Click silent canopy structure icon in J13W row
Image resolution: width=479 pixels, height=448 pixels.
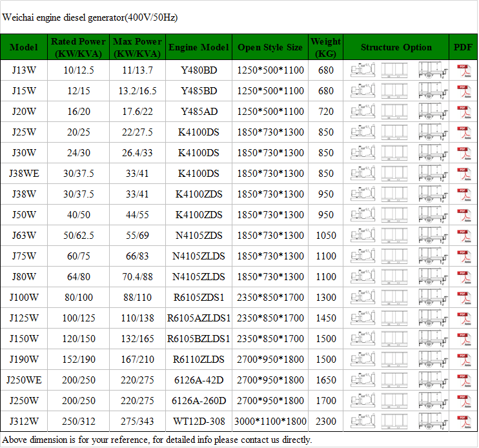(394, 70)
